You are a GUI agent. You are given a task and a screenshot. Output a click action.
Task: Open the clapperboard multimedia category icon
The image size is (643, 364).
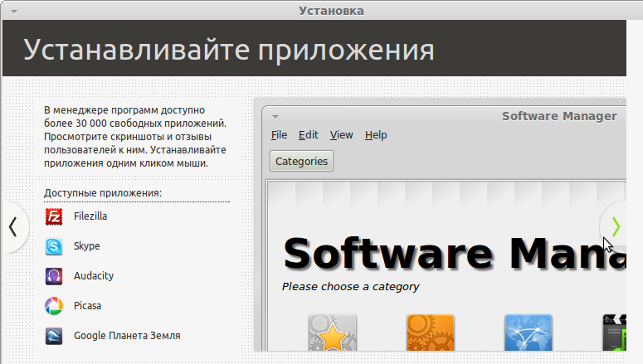[614, 332]
